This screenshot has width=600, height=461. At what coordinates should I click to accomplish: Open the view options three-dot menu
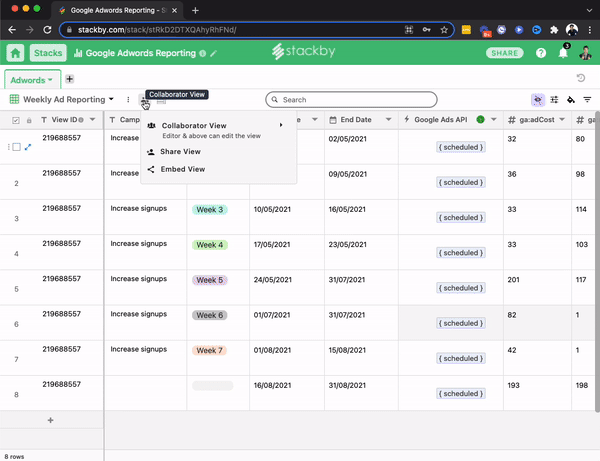click(128, 99)
